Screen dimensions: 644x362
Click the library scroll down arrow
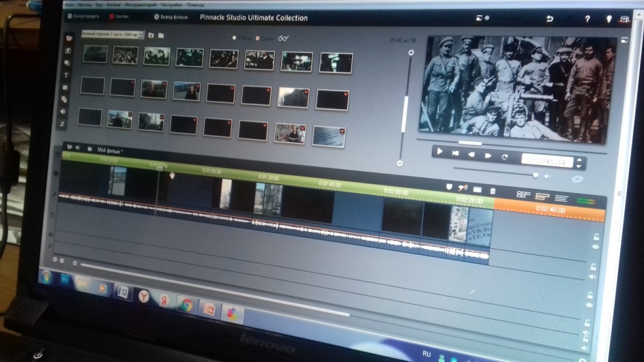[x=400, y=164]
